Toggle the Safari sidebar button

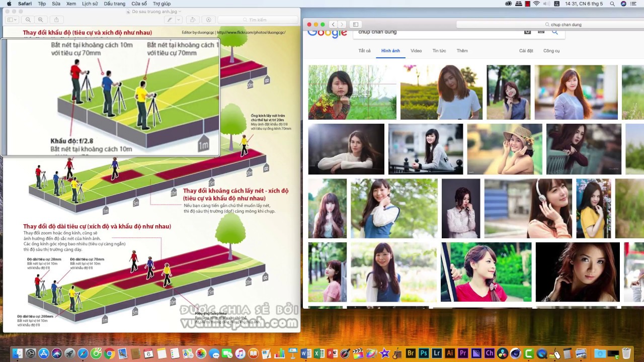tap(356, 24)
